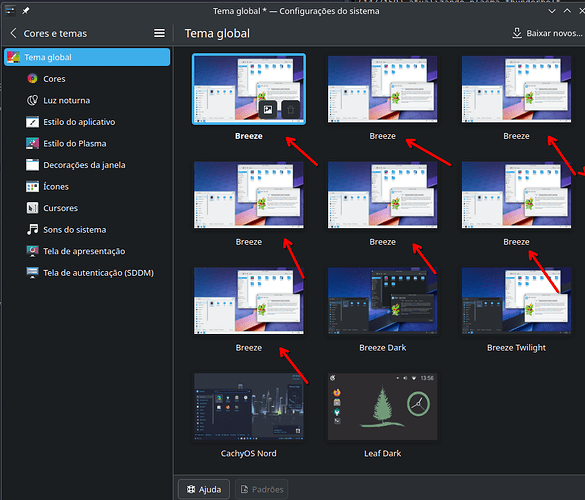Click the download icon beside Baixar novos
585x500 pixels.
click(517, 33)
